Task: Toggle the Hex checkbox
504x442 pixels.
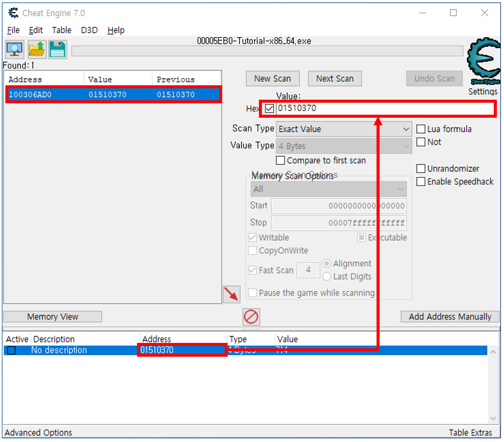Action: click(x=269, y=109)
